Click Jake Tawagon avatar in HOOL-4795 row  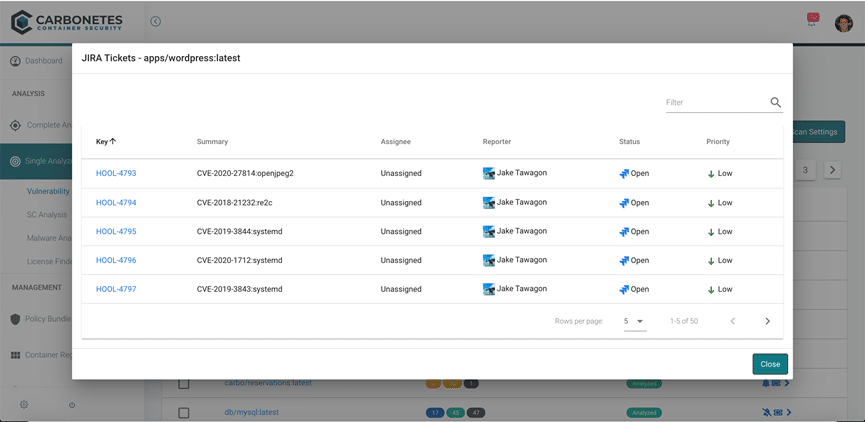(488, 231)
